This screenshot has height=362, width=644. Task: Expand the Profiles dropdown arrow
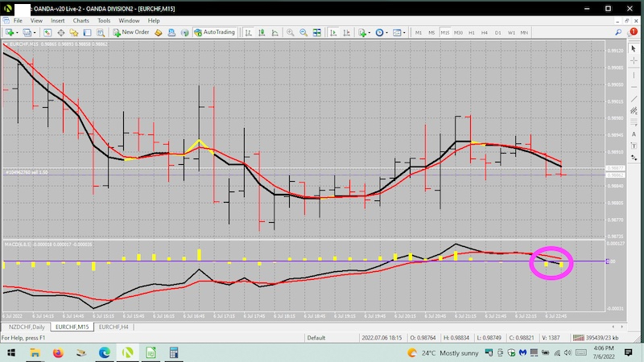(x=35, y=33)
